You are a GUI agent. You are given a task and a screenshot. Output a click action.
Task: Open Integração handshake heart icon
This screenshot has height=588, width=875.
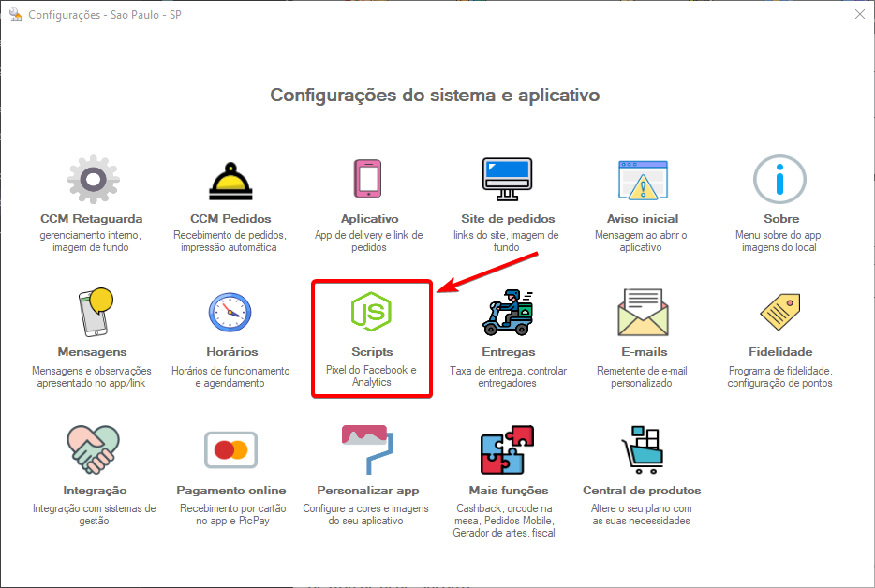[93, 449]
